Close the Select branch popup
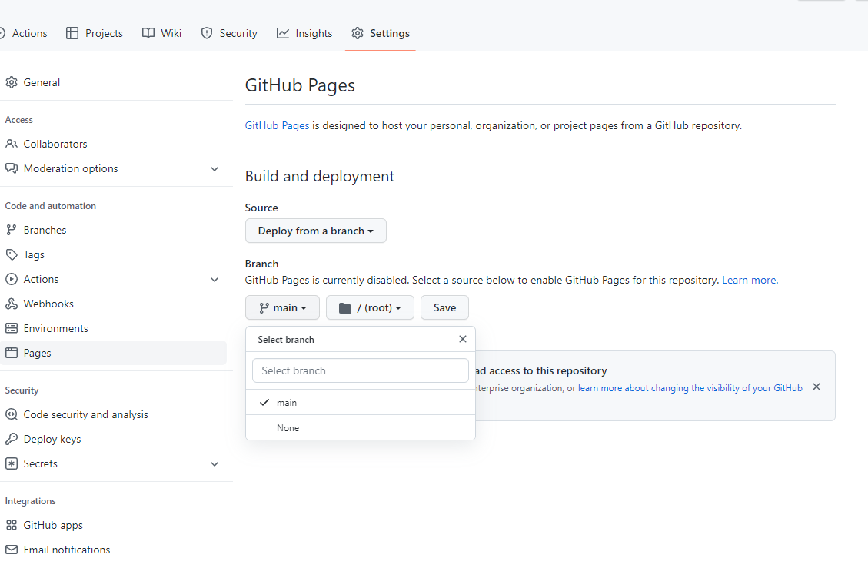This screenshot has height=588, width=868. [x=463, y=339]
